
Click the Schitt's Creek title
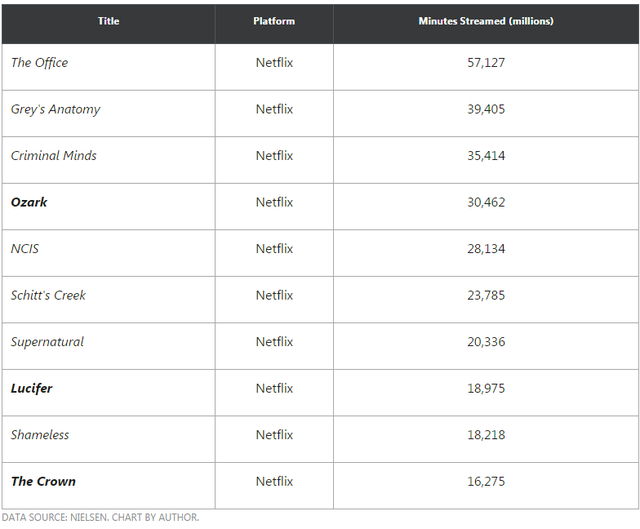49,295
